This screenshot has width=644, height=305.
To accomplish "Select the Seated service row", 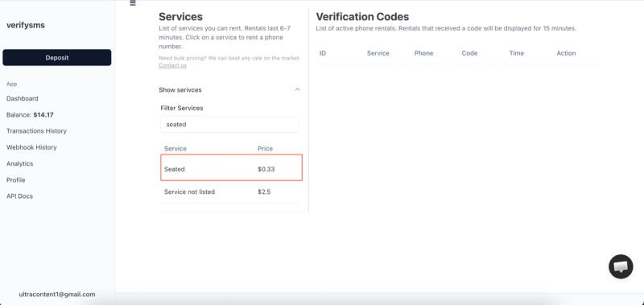I will pyautogui.click(x=231, y=167).
